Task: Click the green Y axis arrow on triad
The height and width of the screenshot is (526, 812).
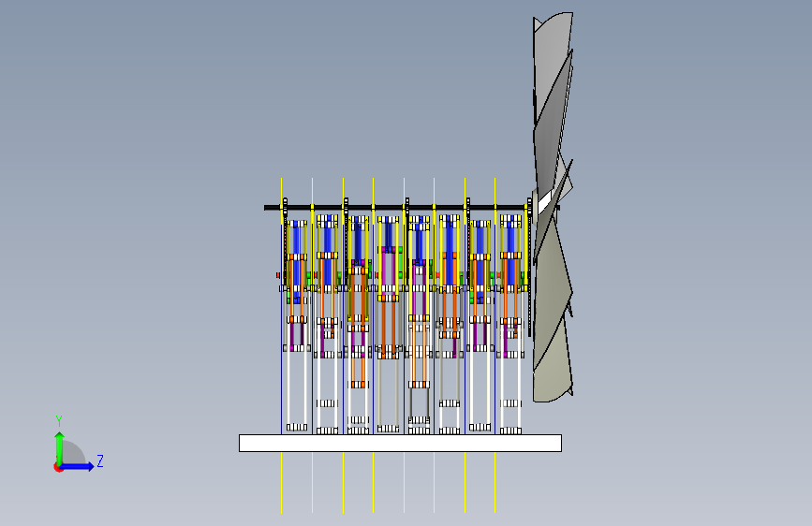Action: click(x=60, y=448)
